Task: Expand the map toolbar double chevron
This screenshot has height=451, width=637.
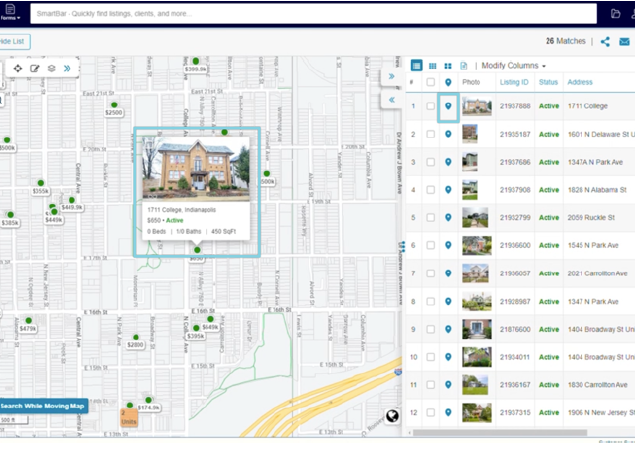Action: point(67,68)
